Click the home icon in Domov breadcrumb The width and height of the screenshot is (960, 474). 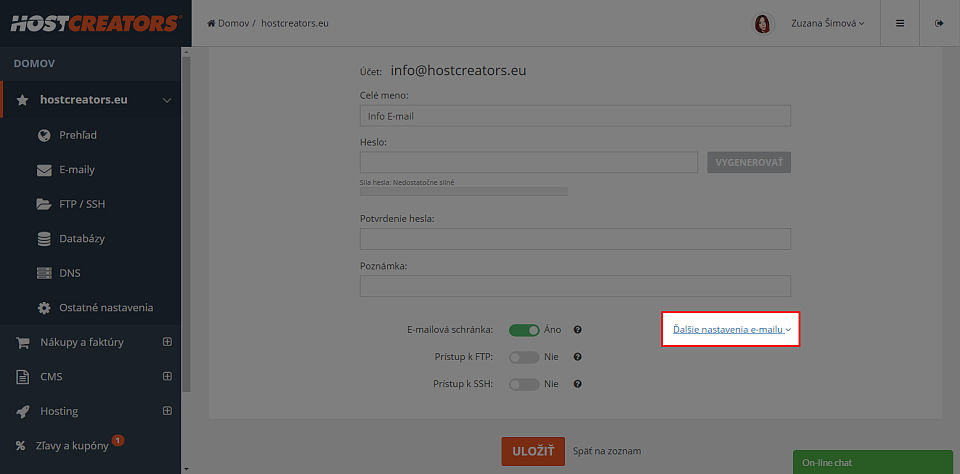[x=211, y=23]
